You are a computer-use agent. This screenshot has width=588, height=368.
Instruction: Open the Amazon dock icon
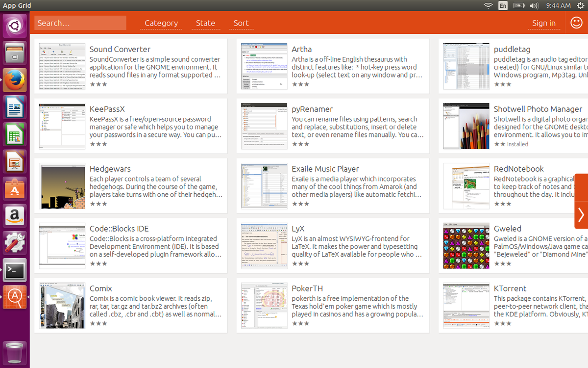[x=15, y=215]
